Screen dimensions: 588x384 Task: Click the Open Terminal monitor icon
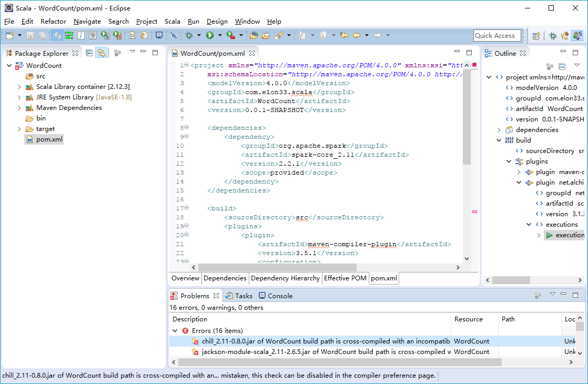(x=159, y=35)
